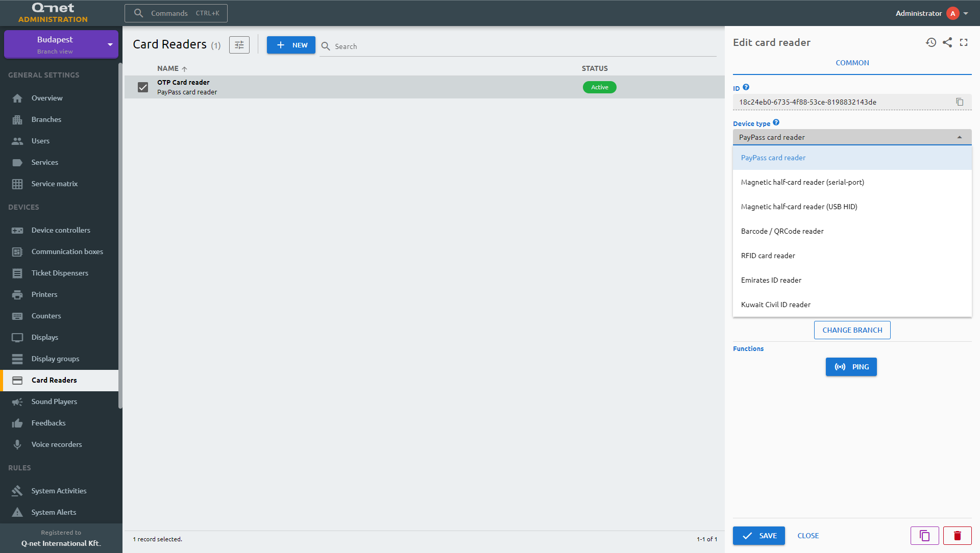Click the share icon in Edit panel
This screenshot has height=553, width=980.
click(947, 42)
